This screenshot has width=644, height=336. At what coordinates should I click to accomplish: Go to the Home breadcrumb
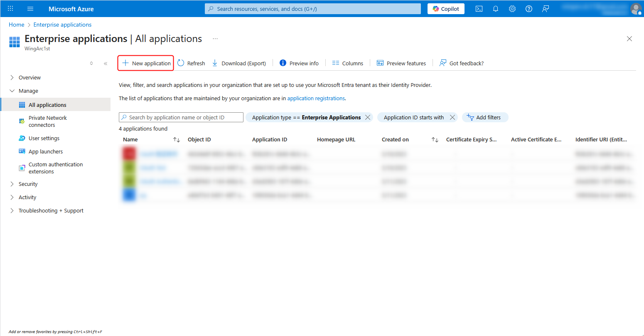point(17,25)
